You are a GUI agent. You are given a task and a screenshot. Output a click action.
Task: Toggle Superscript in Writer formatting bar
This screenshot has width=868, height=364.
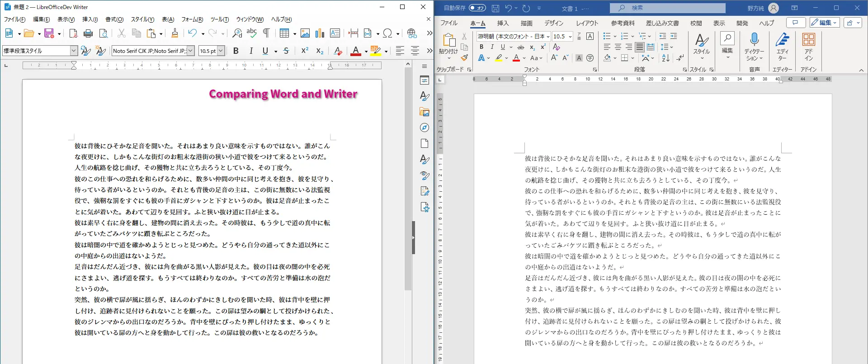click(x=305, y=51)
